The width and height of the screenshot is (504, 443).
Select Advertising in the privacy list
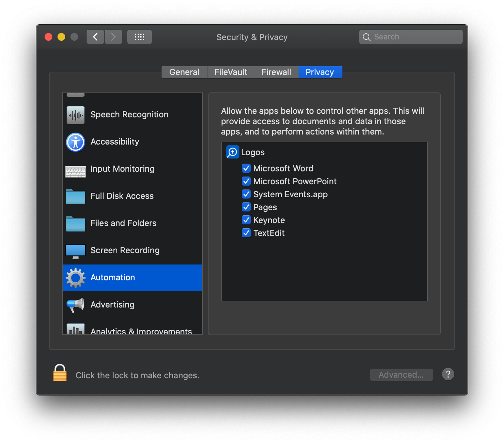[132, 305]
